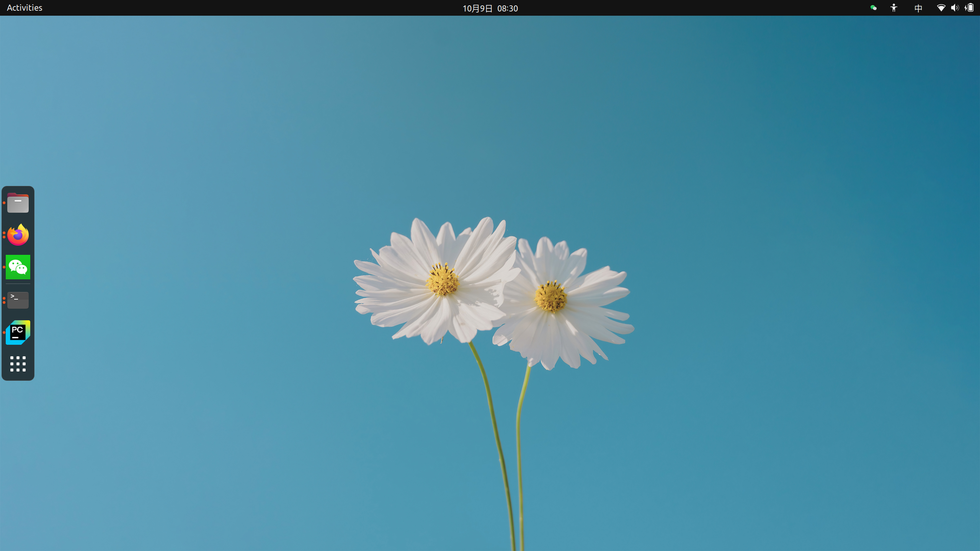
Task: Show all applications grid
Action: coord(18,364)
